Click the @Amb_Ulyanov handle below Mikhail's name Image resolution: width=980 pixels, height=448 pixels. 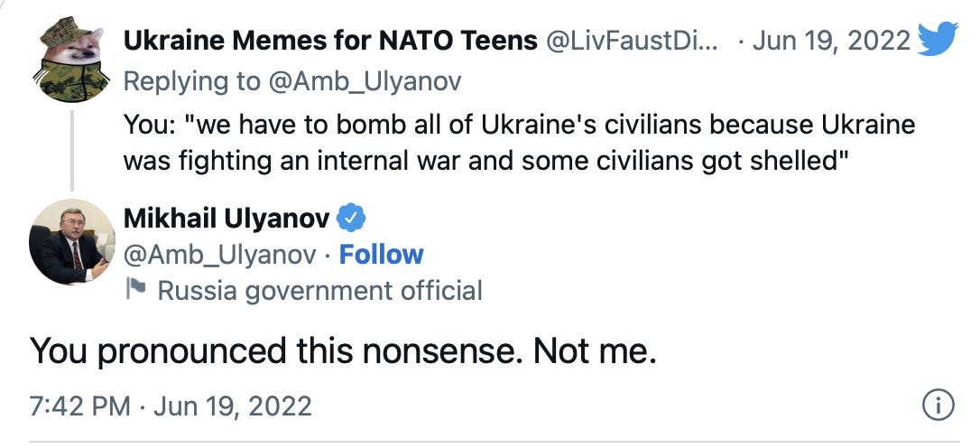tap(219, 255)
